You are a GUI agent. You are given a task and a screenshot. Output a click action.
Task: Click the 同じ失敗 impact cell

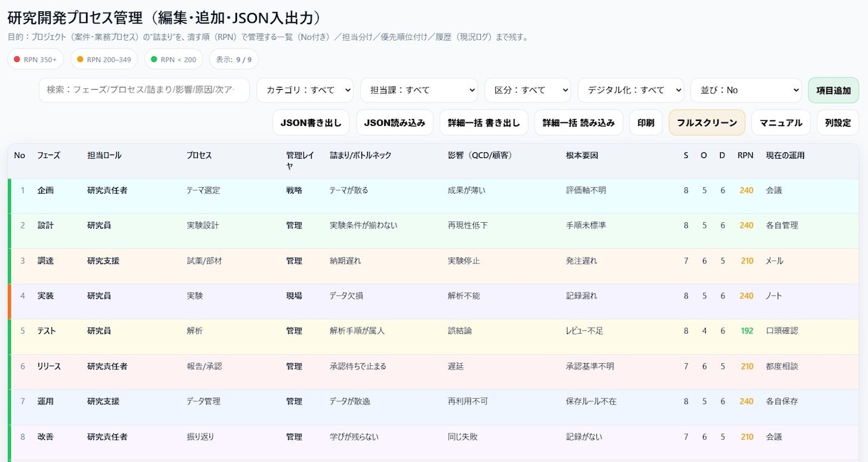click(x=464, y=436)
